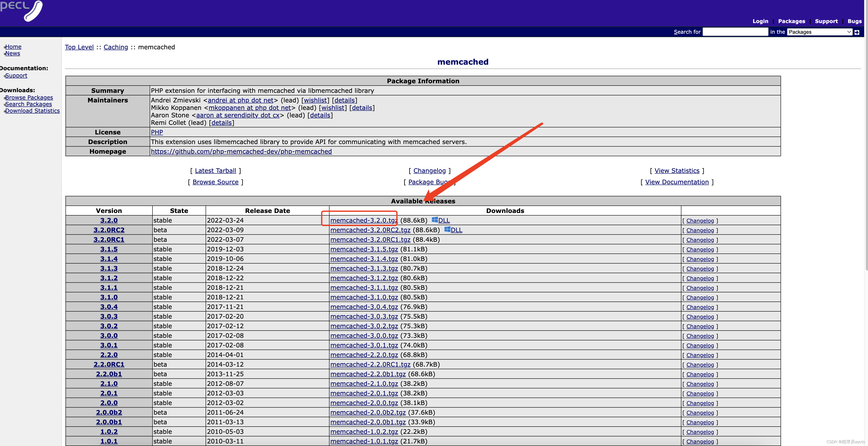Download the Windows DLL for version 3.2.0RC2
Viewport: 868px width, 446px height.
pos(457,230)
